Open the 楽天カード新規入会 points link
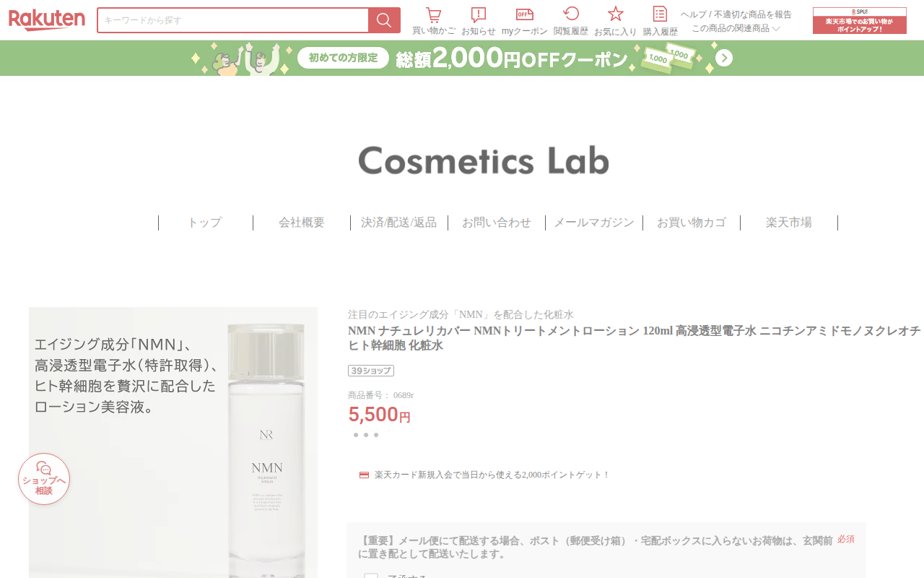924x578 pixels. (x=492, y=475)
